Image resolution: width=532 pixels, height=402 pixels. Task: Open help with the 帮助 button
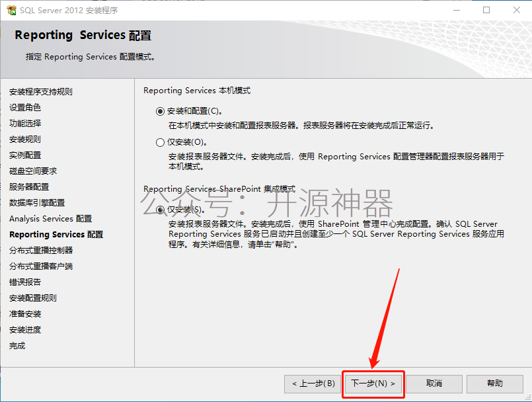(x=495, y=383)
